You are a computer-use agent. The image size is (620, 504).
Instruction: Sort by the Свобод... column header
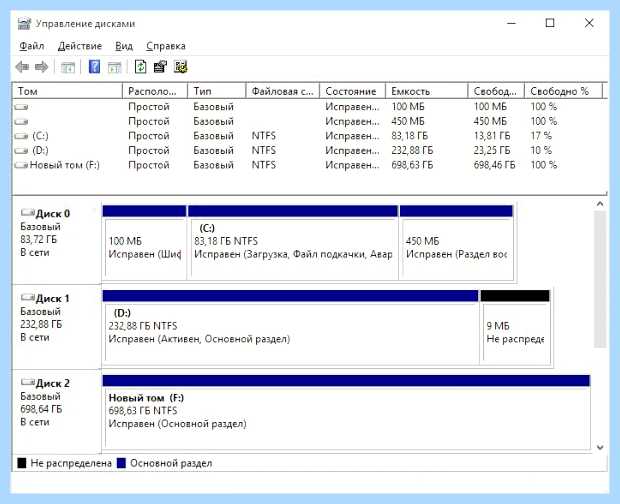(496, 91)
